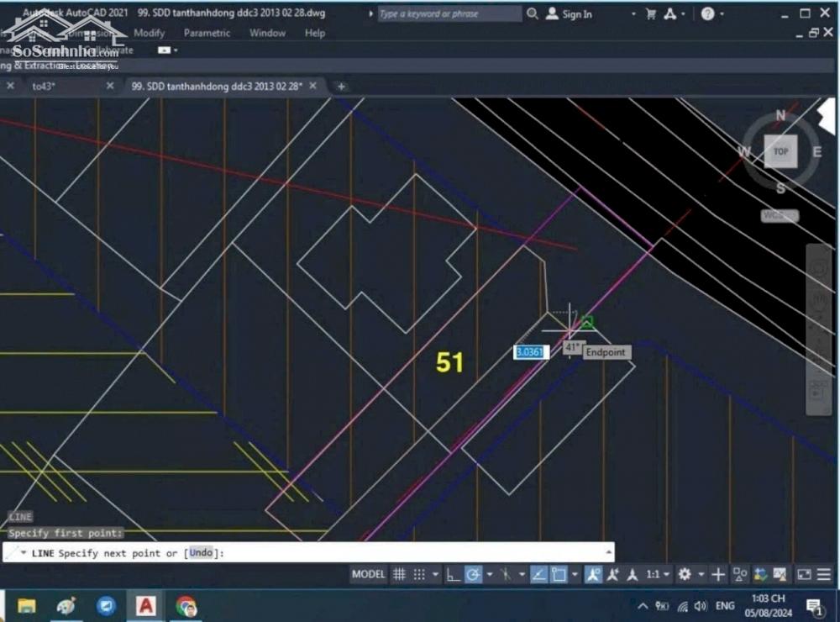Click the 2D Object Snap icon
The image size is (840, 622).
tap(559, 575)
